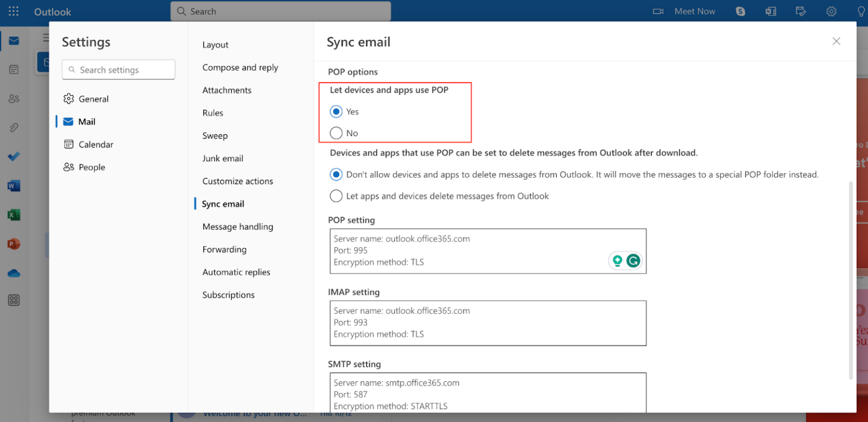The width and height of the screenshot is (868, 422).
Task: Enable Yes for letting devices use POP
Action: (336, 111)
